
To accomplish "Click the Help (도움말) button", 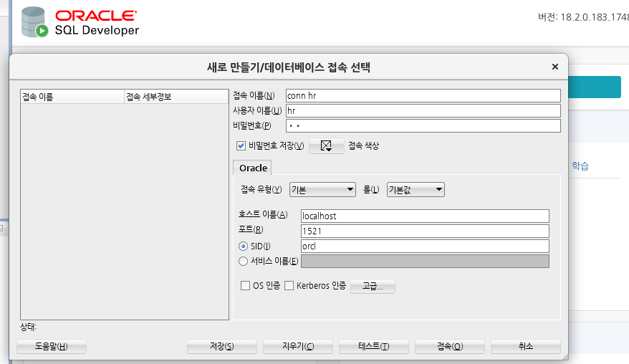I will [52, 346].
